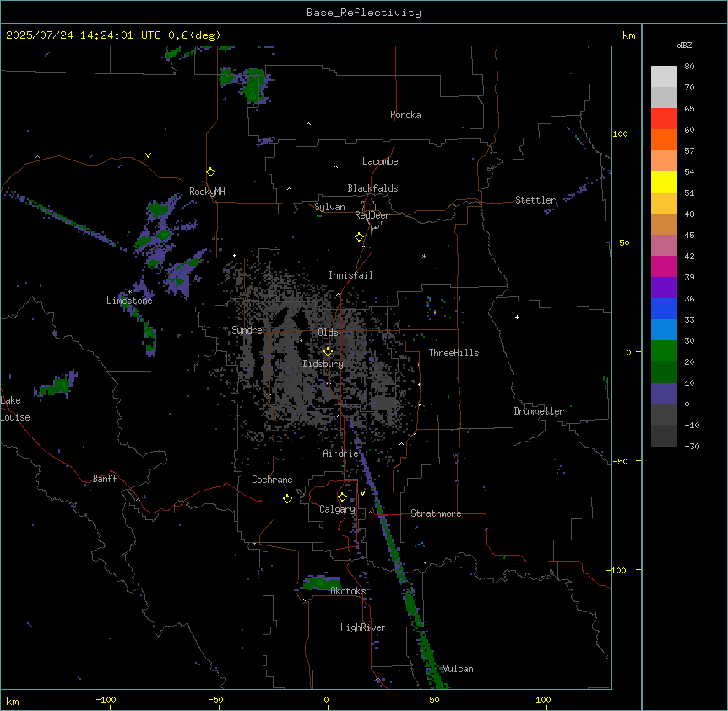Select the bright green 20-30 dBZ legend swatch
Viewport: 728px width, 711px height.
pos(664,351)
